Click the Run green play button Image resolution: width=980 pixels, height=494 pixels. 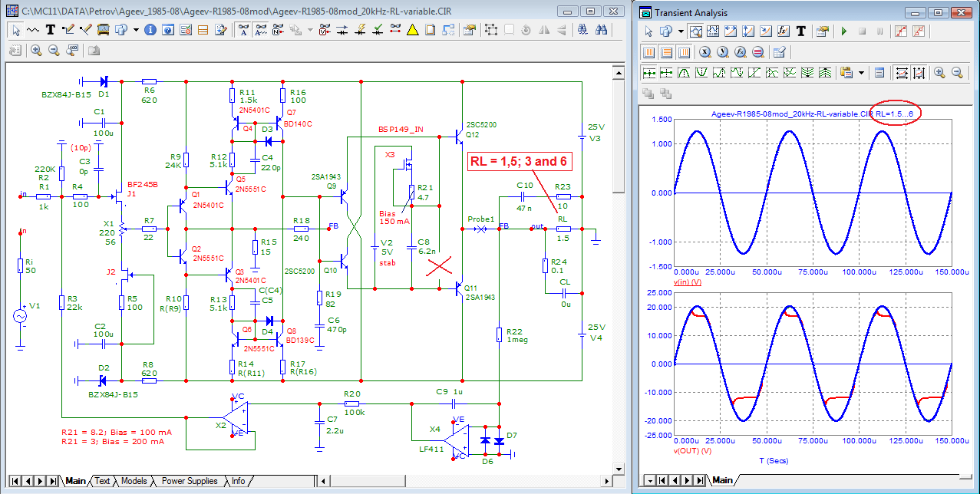(x=843, y=31)
